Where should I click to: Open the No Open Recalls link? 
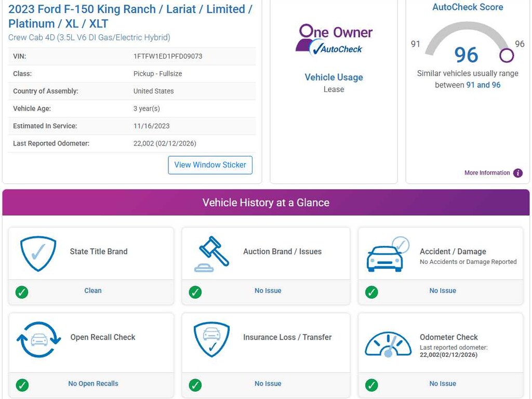click(93, 384)
